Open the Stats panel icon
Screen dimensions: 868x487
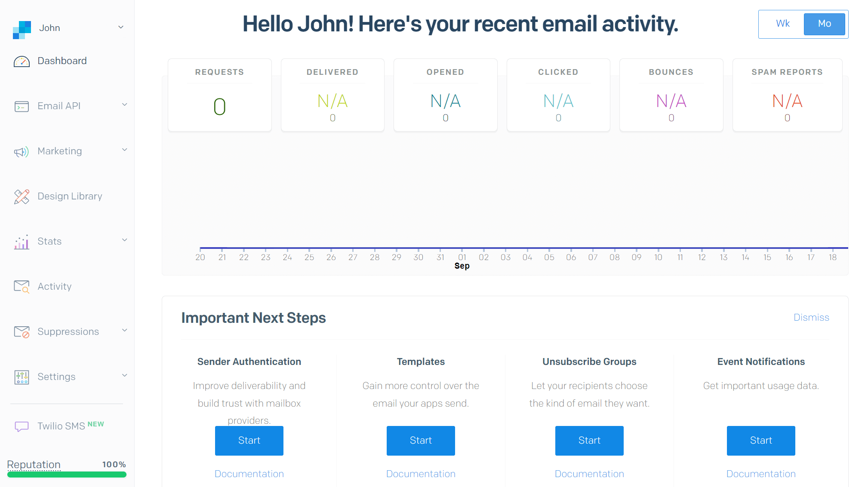22,242
